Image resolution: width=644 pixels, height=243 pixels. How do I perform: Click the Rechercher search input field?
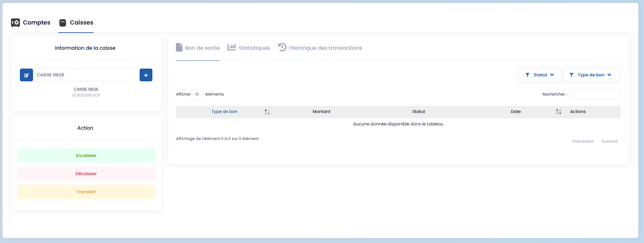tap(594, 94)
